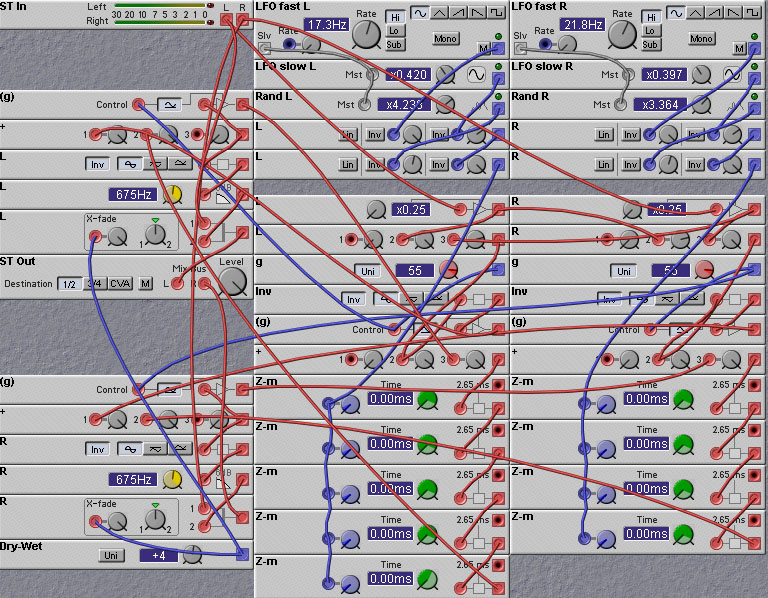Click the Level knob on ST Out

[232, 282]
